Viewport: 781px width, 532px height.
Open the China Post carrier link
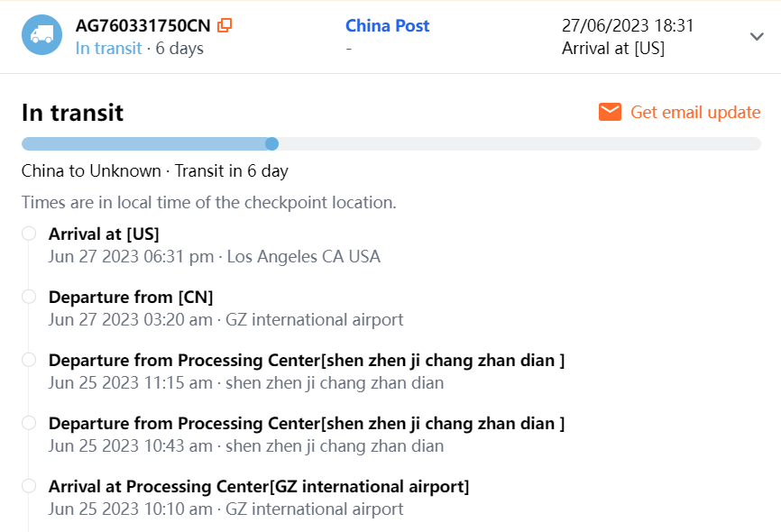click(x=387, y=26)
